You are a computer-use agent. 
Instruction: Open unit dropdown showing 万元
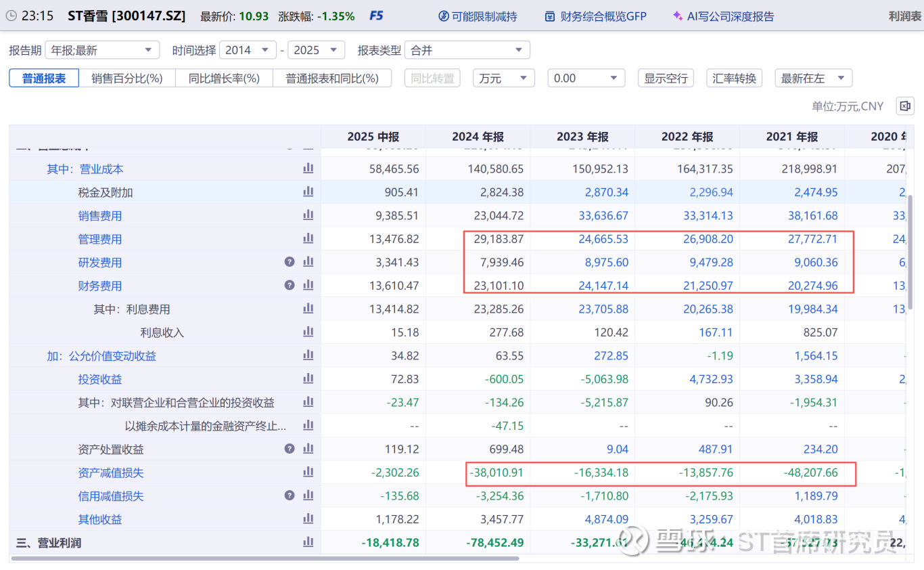click(x=503, y=79)
